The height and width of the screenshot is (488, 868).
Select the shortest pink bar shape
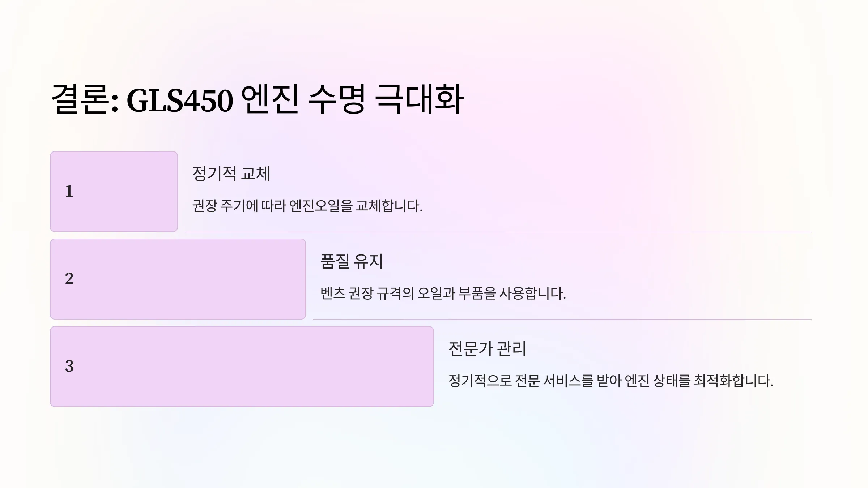(x=114, y=192)
